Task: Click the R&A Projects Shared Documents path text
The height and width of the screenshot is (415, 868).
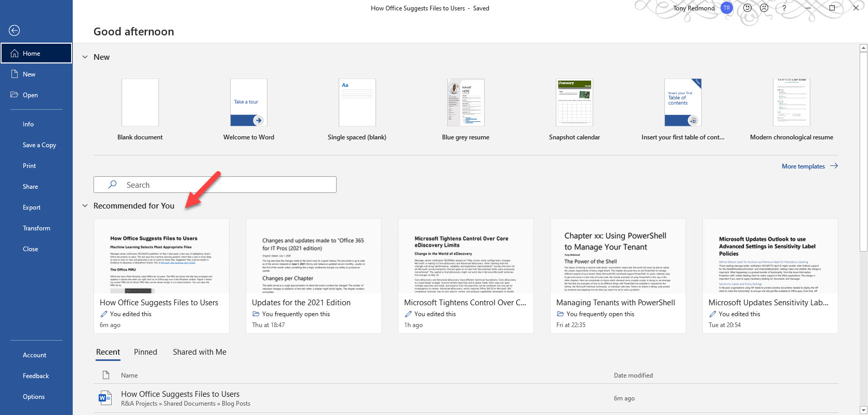Action: click(x=185, y=404)
